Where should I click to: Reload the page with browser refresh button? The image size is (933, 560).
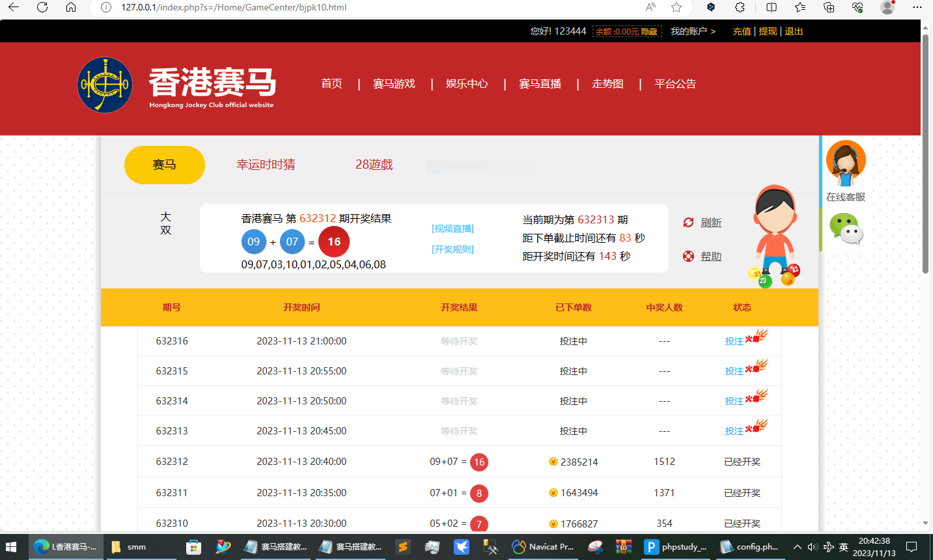click(x=42, y=7)
